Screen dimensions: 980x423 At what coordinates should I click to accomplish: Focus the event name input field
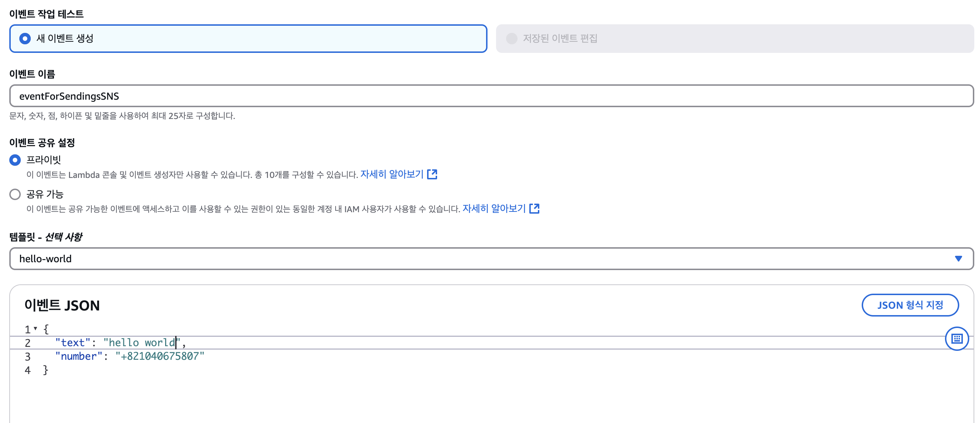(491, 96)
